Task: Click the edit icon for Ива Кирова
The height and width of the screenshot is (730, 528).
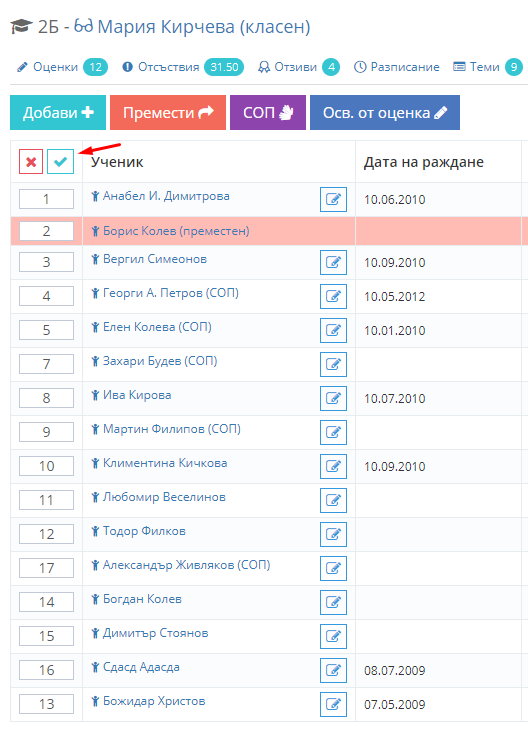Action: click(x=333, y=398)
